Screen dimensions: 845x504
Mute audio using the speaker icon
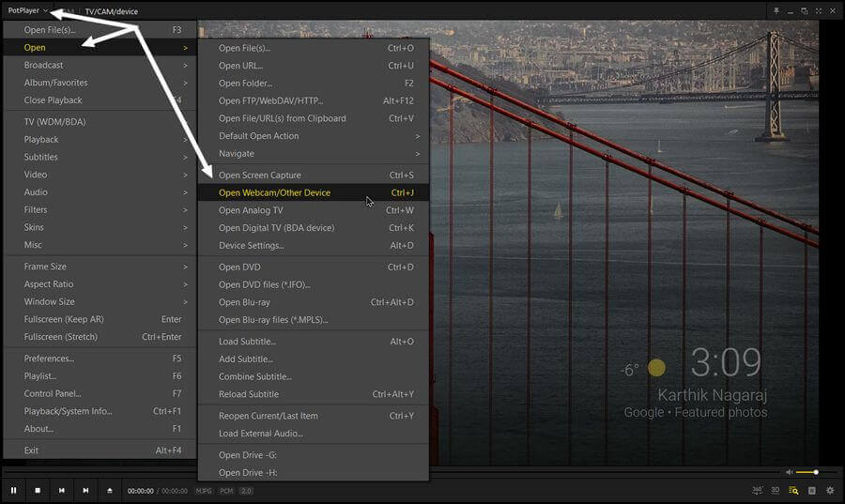(789, 472)
